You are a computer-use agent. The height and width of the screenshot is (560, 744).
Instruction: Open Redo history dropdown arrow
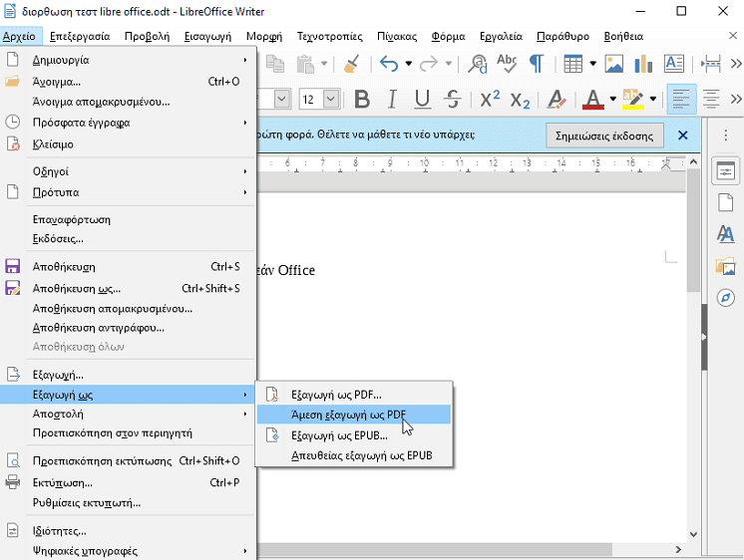click(x=448, y=64)
